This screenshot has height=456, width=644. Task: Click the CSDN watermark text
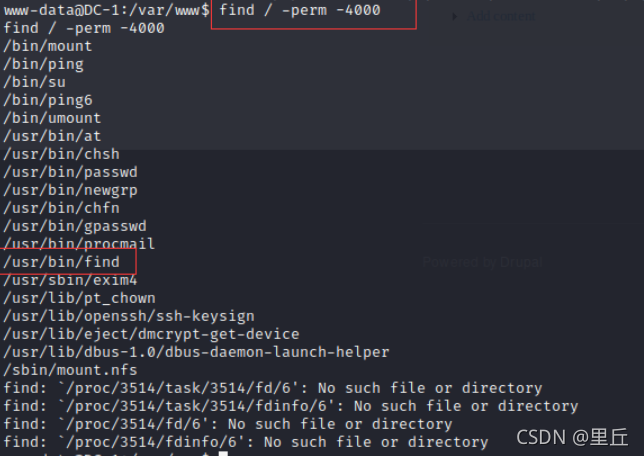[572, 438]
